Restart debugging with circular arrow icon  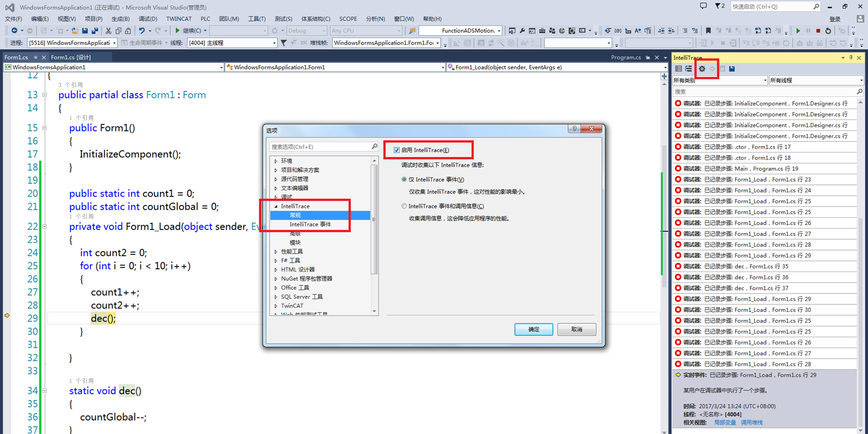pos(828,31)
